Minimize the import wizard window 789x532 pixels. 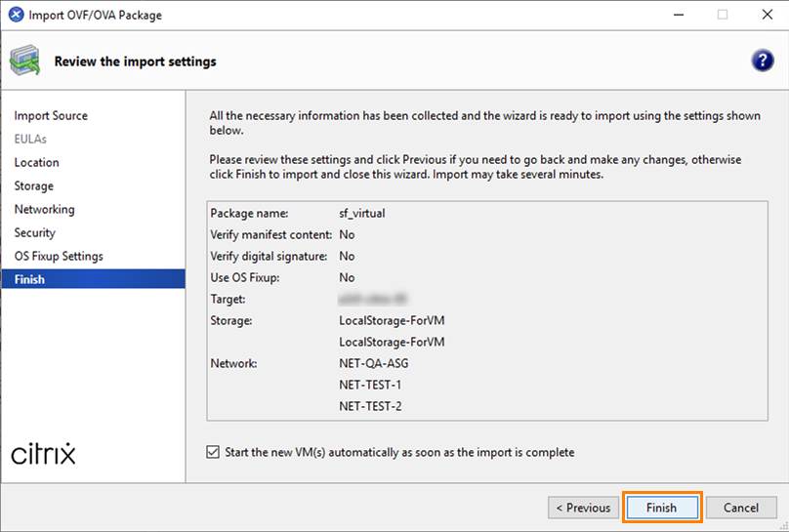[678, 15]
